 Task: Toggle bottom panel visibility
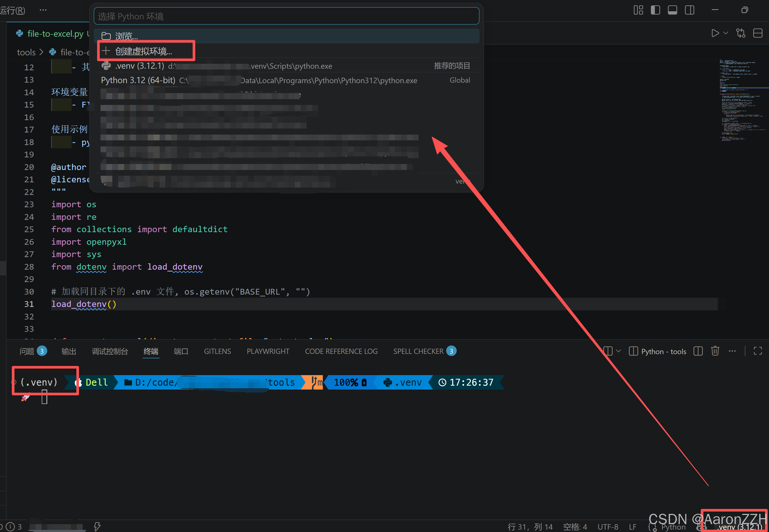(x=672, y=10)
